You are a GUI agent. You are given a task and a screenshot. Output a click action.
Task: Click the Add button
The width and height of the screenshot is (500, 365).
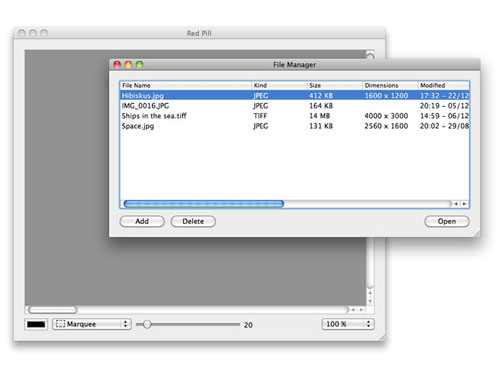click(142, 221)
